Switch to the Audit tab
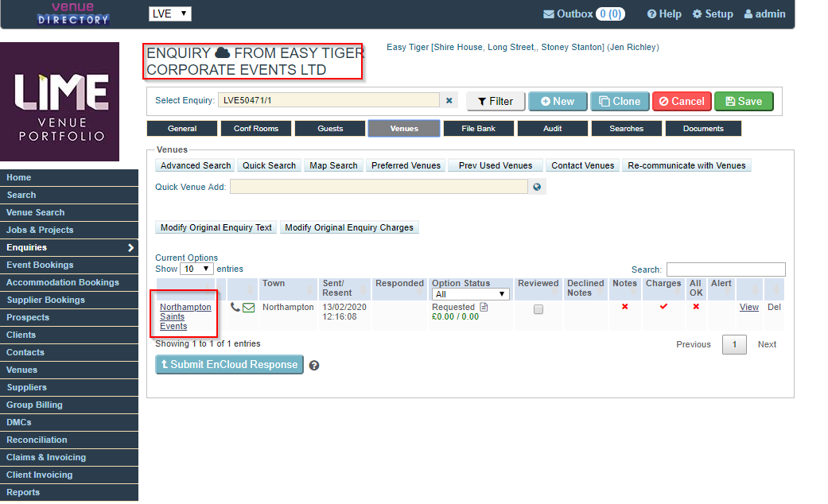Screen dimensions: 828x504 tap(552, 128)
